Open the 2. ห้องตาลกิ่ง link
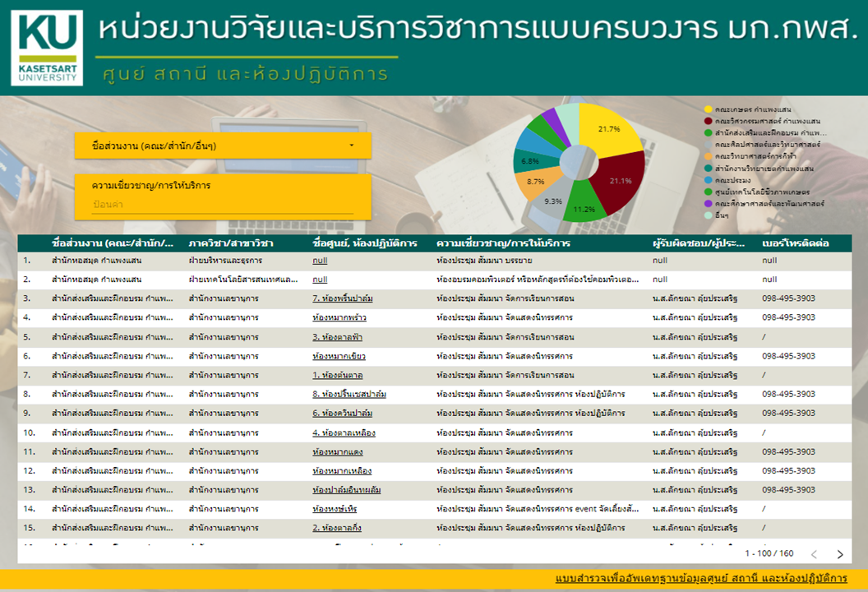The height and width of the screenshot is (592, 868). (336, 529)
